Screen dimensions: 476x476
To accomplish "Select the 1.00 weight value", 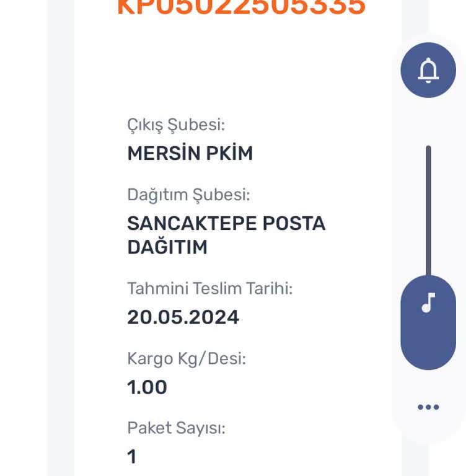I will click(147, 387).
